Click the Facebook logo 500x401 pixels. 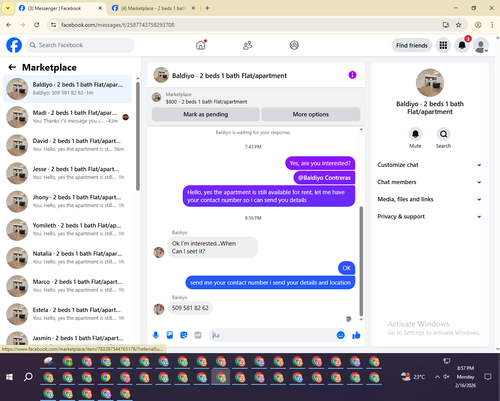(14, 45)
